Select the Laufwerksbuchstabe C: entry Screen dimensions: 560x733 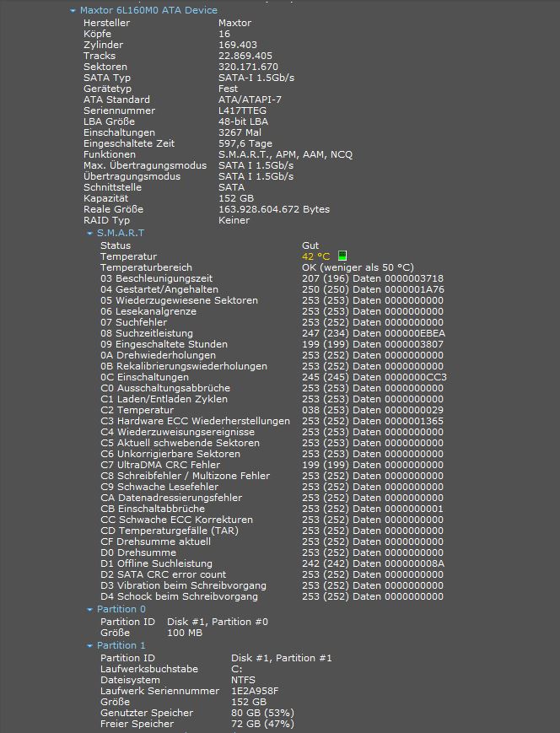click(171, 670)
